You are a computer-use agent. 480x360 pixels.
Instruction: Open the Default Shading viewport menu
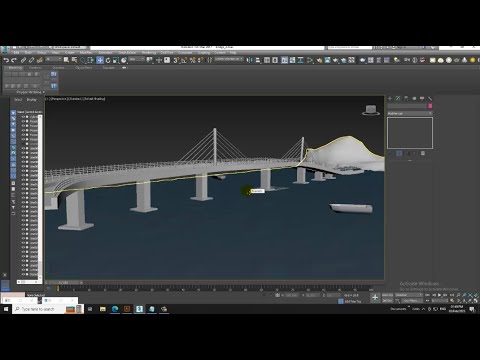(x=94, y=99)
